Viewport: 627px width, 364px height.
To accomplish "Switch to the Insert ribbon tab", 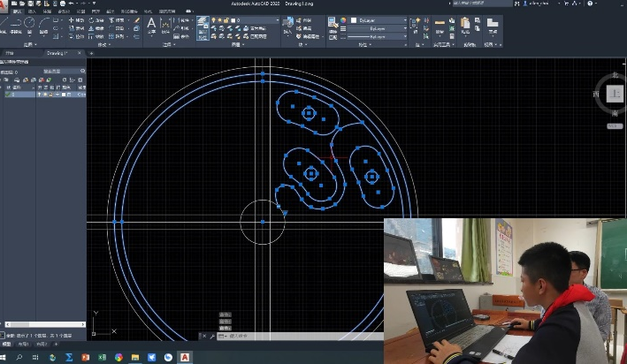I will tap(31, 11).
